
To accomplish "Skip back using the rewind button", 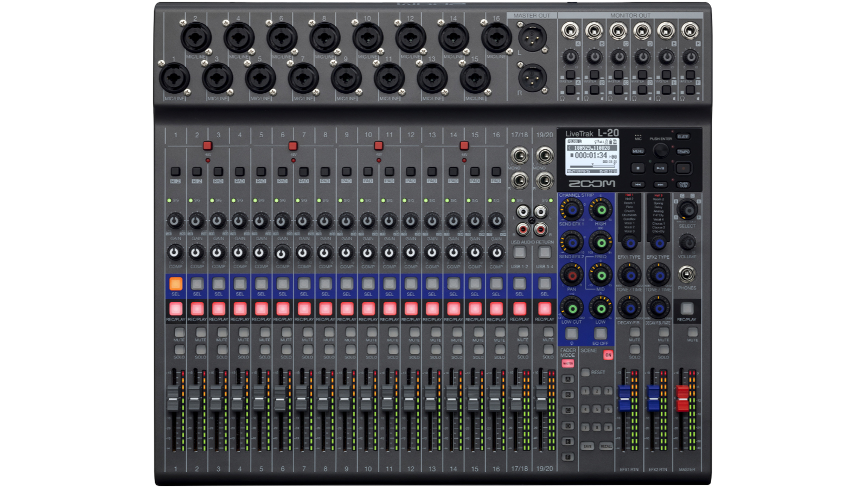I will [x=638, y=184].
